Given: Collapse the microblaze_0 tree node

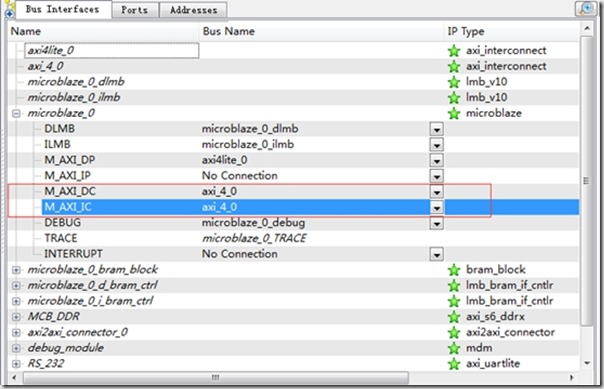Looking at the screenshot, I should [16, 113].
